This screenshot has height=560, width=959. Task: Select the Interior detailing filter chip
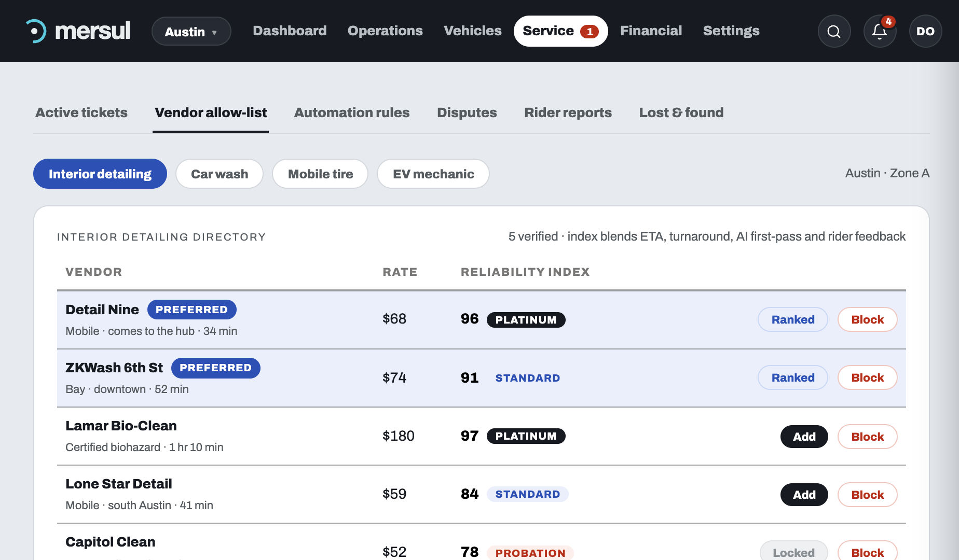click(x=100, y=174)
